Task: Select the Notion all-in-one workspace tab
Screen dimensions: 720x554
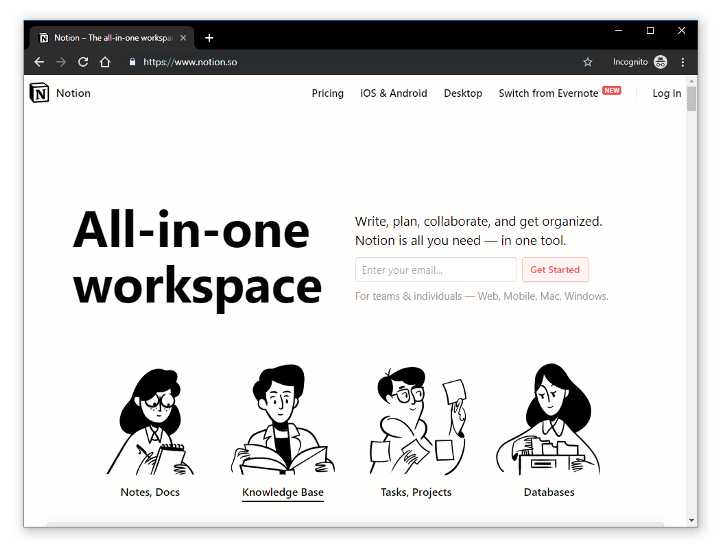Action: (112, 38)
